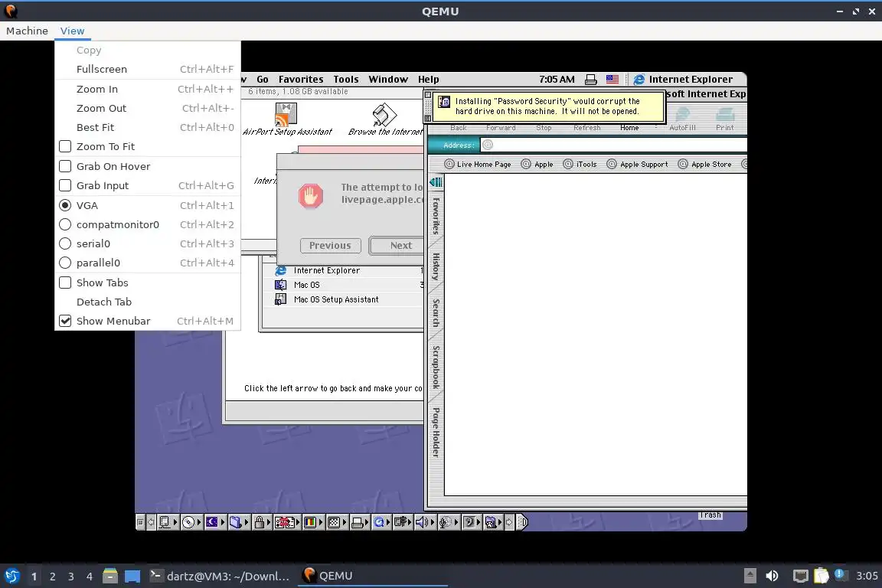Open the Live Home Page favorite link
This screenshot has width=882, height=588.
click(x=478, y=165)
